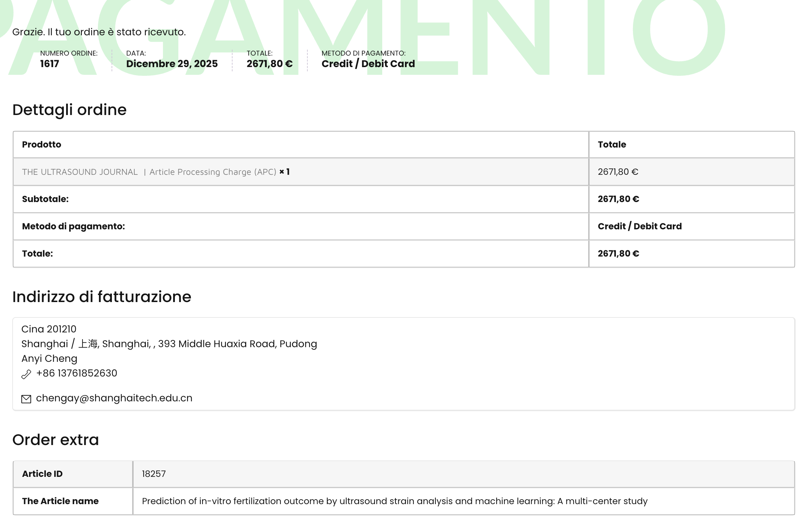The width and height of the screenshot is (812, 530).
Task: Click the Grazie order received message
Action: pos(99,32)
